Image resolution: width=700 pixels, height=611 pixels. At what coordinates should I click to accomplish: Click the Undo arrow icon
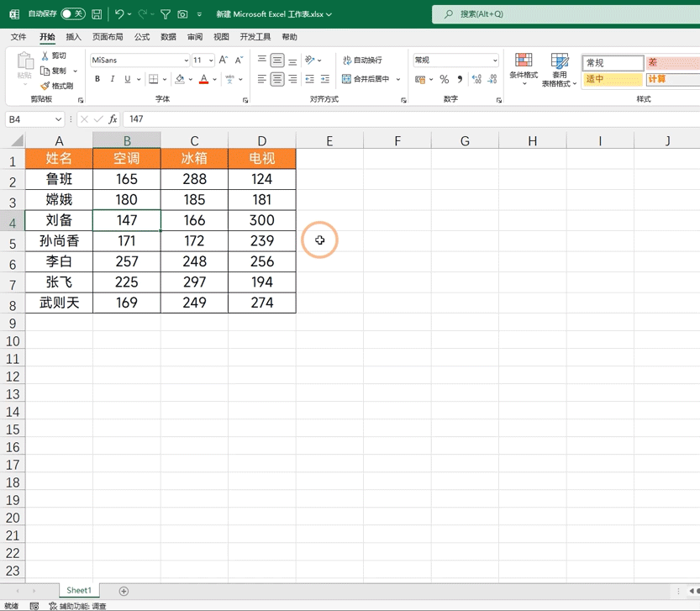(119, 14)
